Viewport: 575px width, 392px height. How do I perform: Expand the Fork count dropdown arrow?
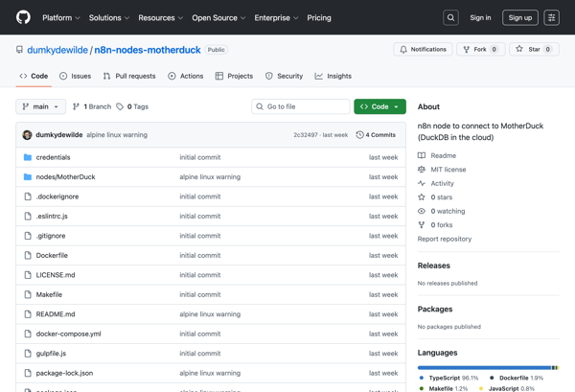pyautogui.click(x=494, y=49)
